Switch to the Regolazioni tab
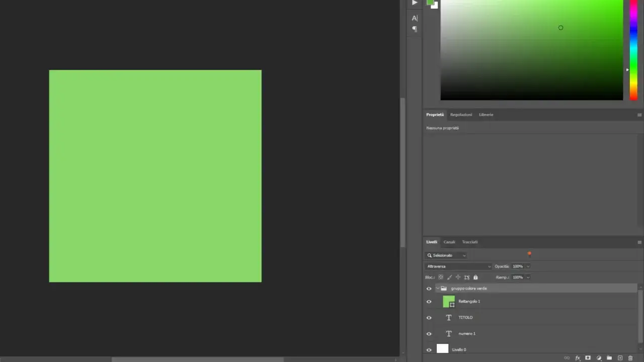The image size is (644, 362). point(461,115)
